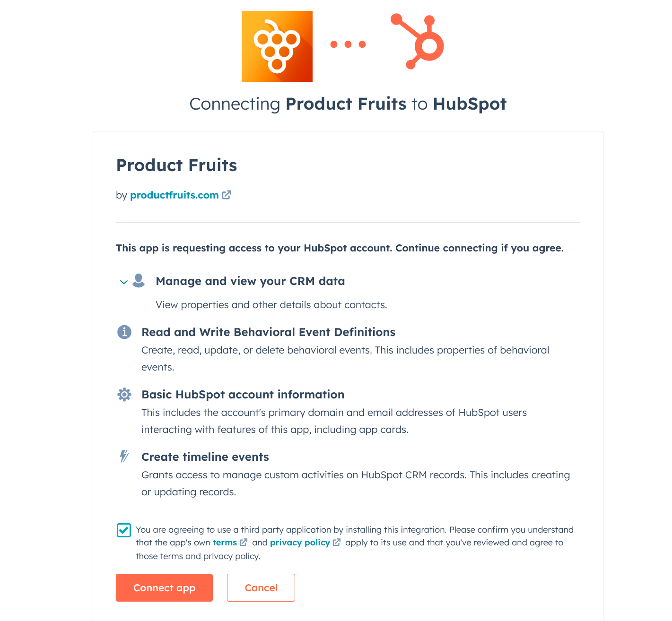Click the Product Fruits grape logo
This screenshot has width=672, height=621.
click(277, 46)
